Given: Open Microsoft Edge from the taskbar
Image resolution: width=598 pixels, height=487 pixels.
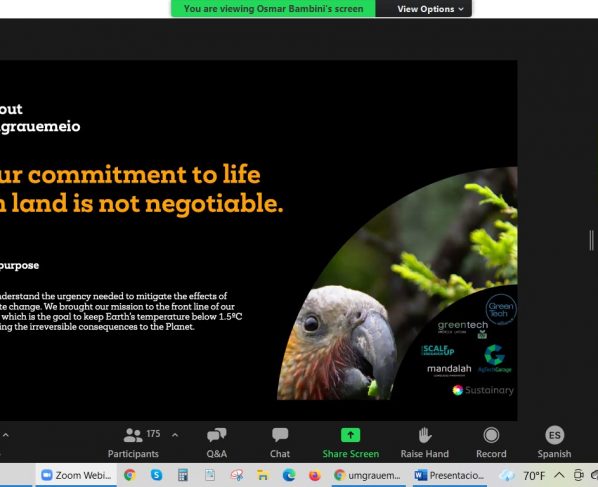Looking at the screenshot, I should (289, 475).
